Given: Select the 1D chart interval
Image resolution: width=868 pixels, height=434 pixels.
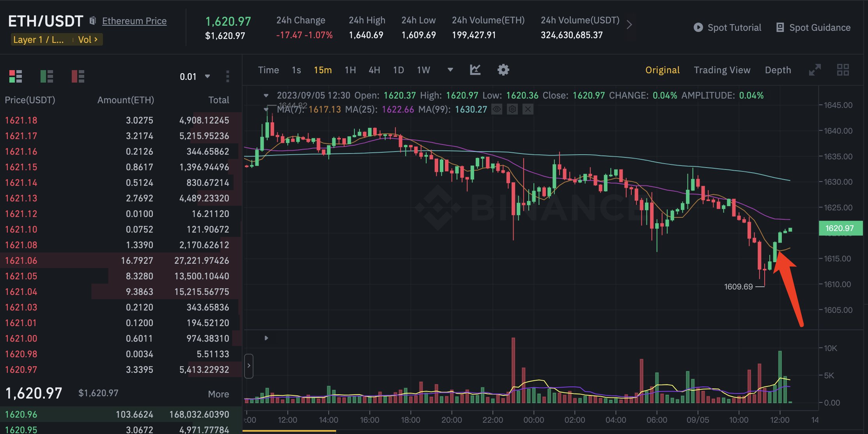Looking at the screenshot, I should click(399, 70).
